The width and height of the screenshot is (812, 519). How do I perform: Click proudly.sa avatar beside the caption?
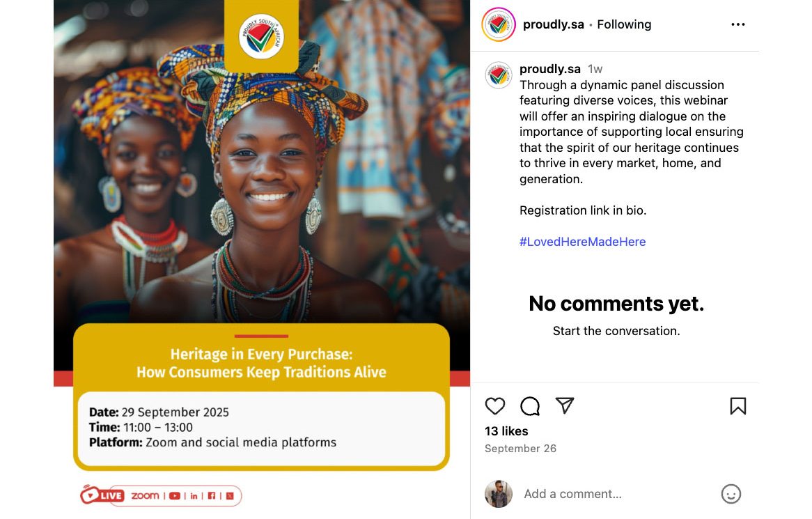pyautogui.click(x=498, y=75)
